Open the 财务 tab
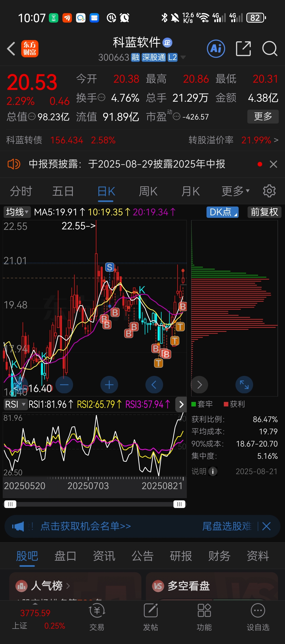 (x=219, y=556)
